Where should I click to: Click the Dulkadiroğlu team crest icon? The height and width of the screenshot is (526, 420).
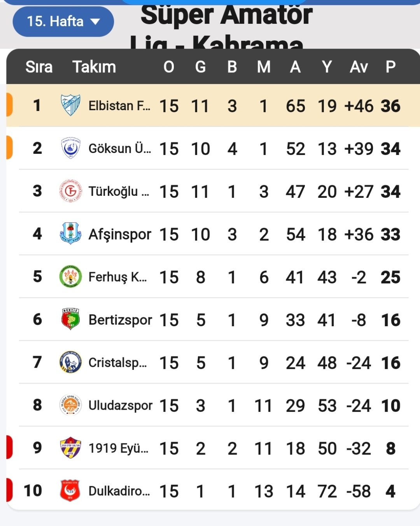click(70, 491)
